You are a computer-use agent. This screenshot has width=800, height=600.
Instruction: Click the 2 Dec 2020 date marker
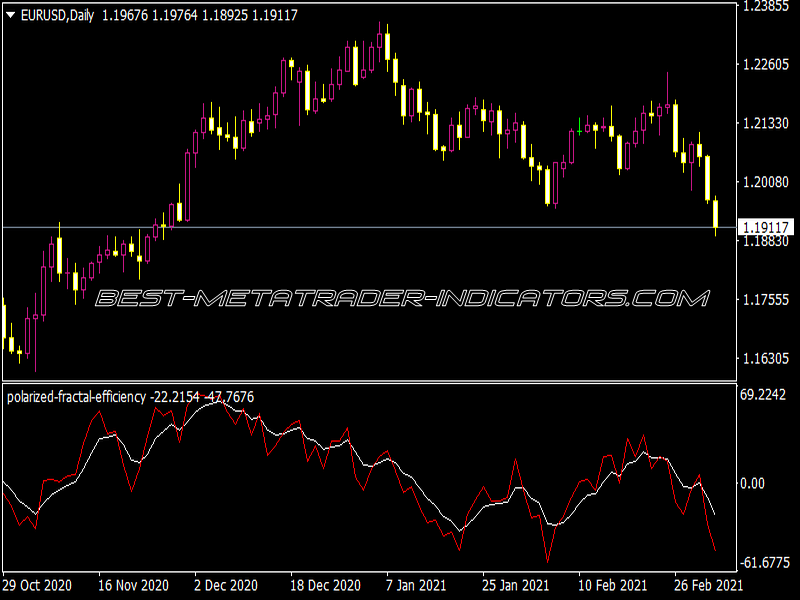(x=226, y=585)
